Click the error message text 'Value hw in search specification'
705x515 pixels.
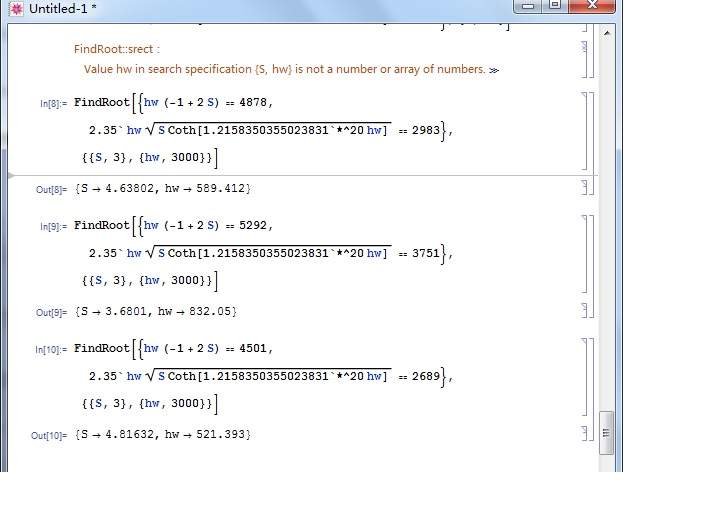point(169,69)
